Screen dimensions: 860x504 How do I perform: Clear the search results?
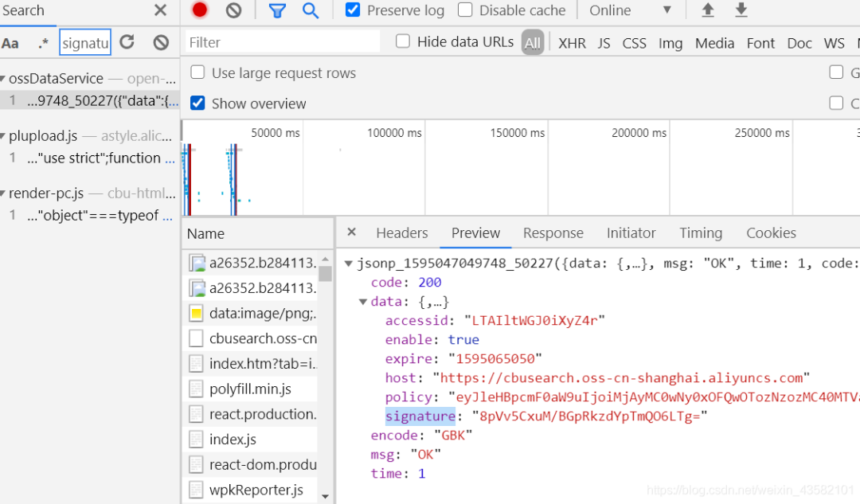pyautogui.click(x=161, y=42)
